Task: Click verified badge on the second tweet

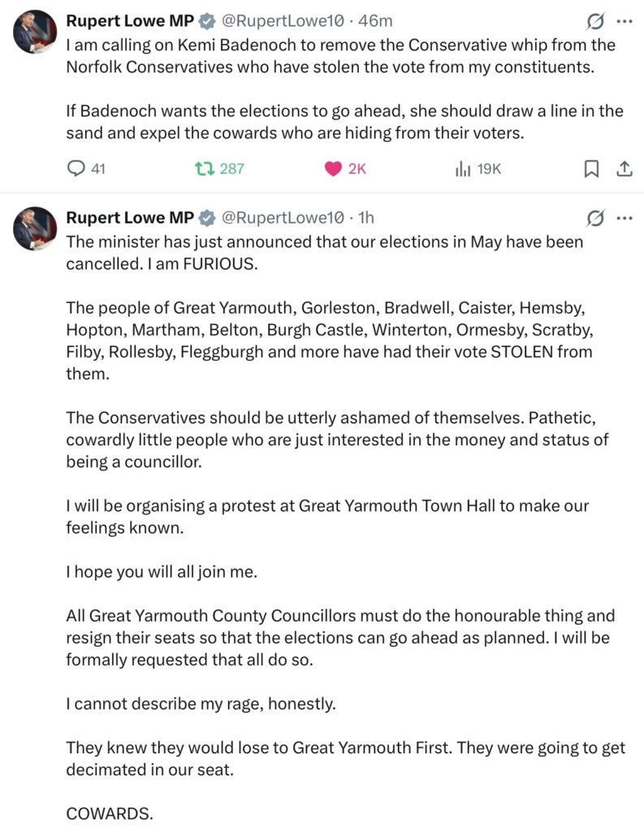Action: click(x=207, y=218)
